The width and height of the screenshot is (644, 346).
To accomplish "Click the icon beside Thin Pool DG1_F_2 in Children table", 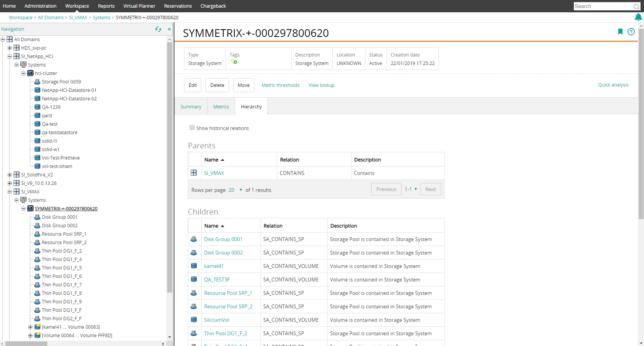I will [x=194, y=333].
